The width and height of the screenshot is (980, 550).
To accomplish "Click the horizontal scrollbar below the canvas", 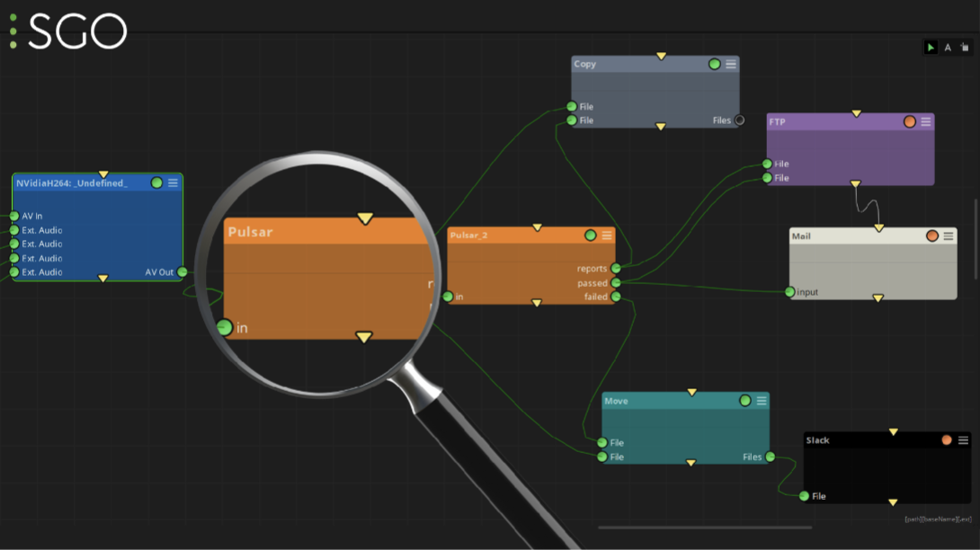I will pyautogui.click(x=705, y=528).
